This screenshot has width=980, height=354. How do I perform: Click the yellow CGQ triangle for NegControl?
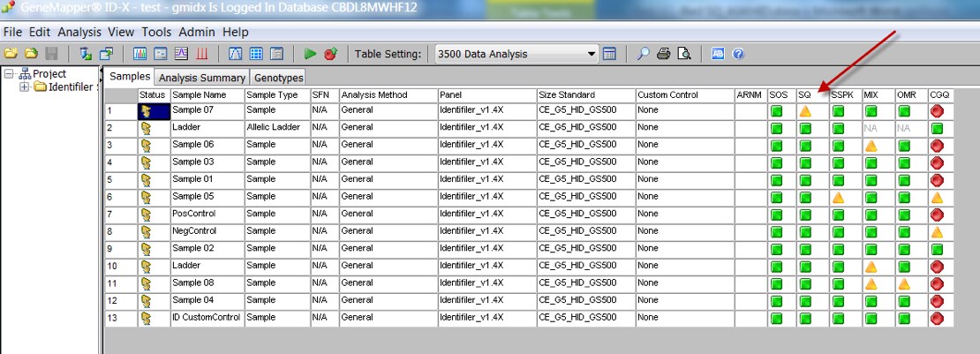point(937,232)
